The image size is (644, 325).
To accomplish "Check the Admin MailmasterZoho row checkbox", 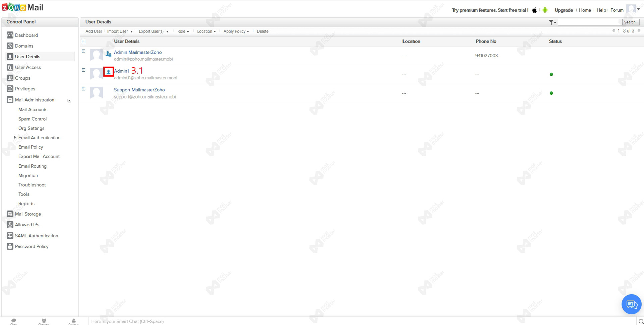I will pyautogui.click(x=84, y=51).
